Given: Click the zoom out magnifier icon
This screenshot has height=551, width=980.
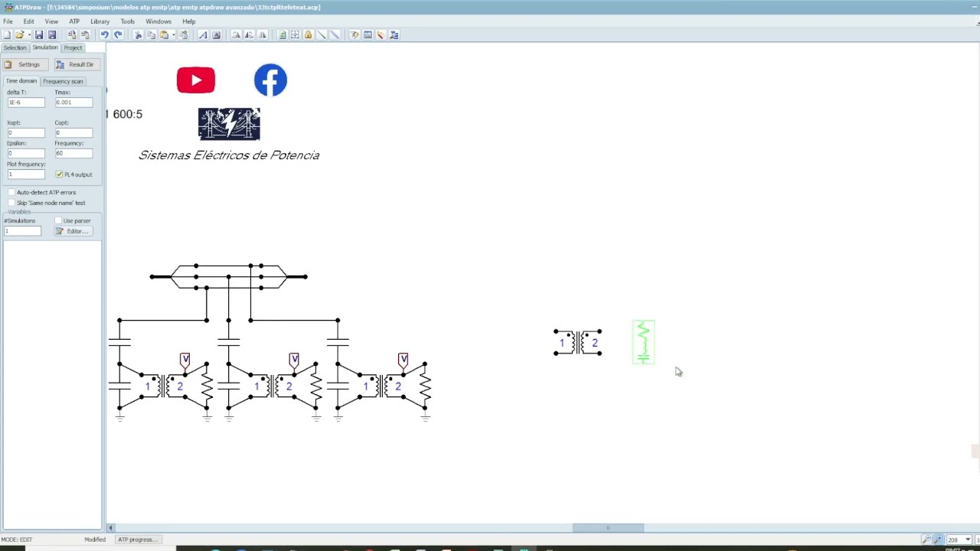Looking at the screenshot, I should 926,540.
